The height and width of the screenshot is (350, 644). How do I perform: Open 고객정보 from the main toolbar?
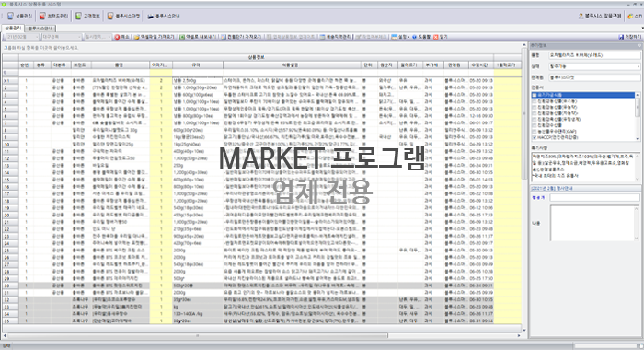point(87,16)
